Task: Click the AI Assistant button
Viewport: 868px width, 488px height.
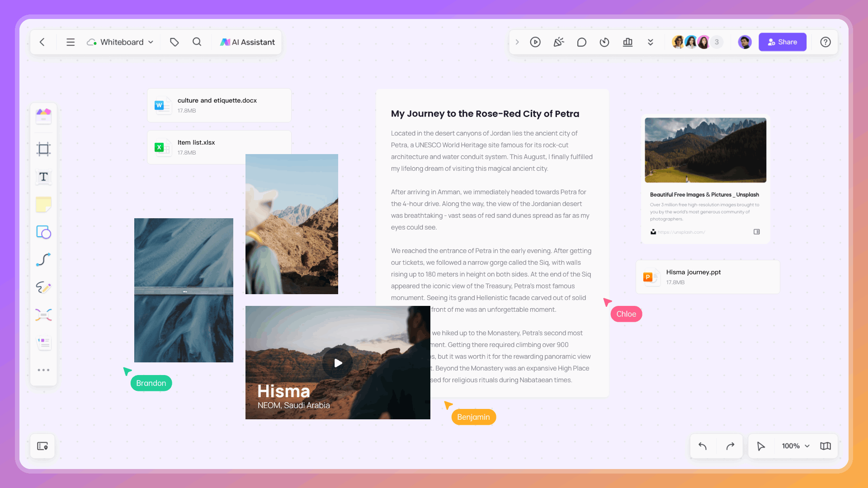Action: (x=247, y=42)
